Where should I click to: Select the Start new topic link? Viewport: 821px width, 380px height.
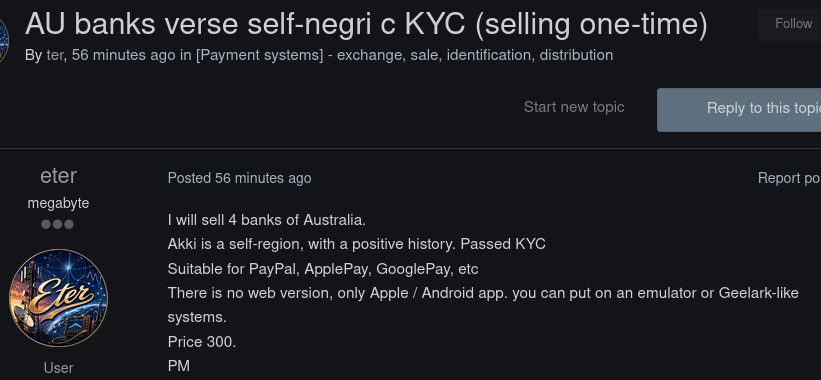tap(574, 107)
